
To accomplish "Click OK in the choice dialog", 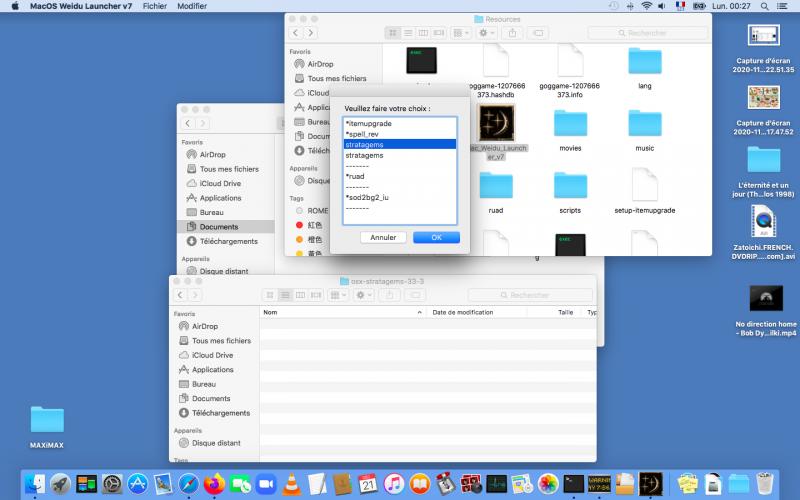I will pyautogui.click(x=436, y=237).
